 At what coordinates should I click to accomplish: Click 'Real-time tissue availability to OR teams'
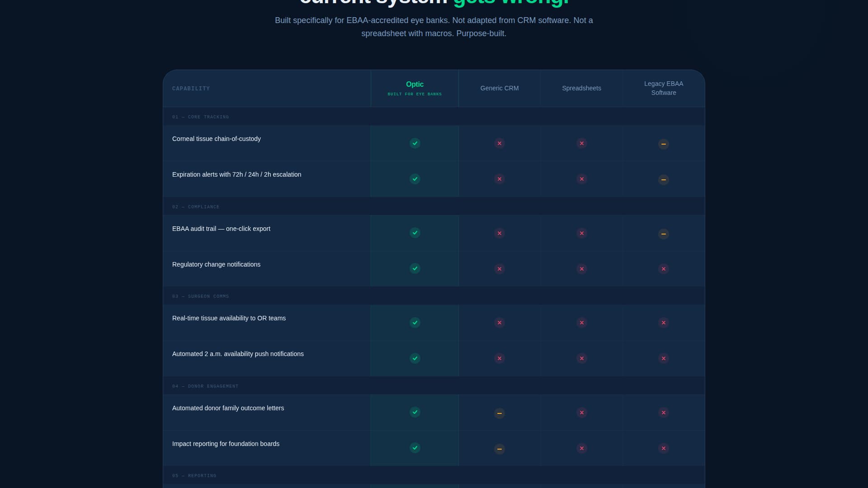click(229, 318)
